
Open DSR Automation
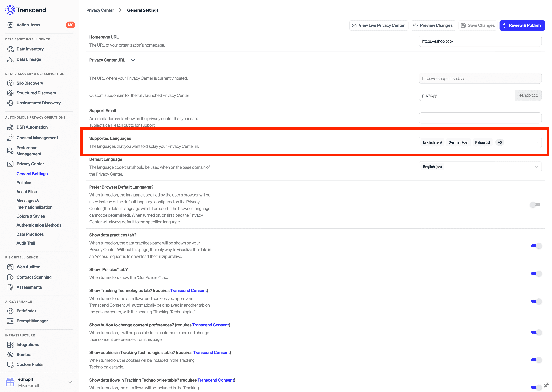(x=32, y=127)
